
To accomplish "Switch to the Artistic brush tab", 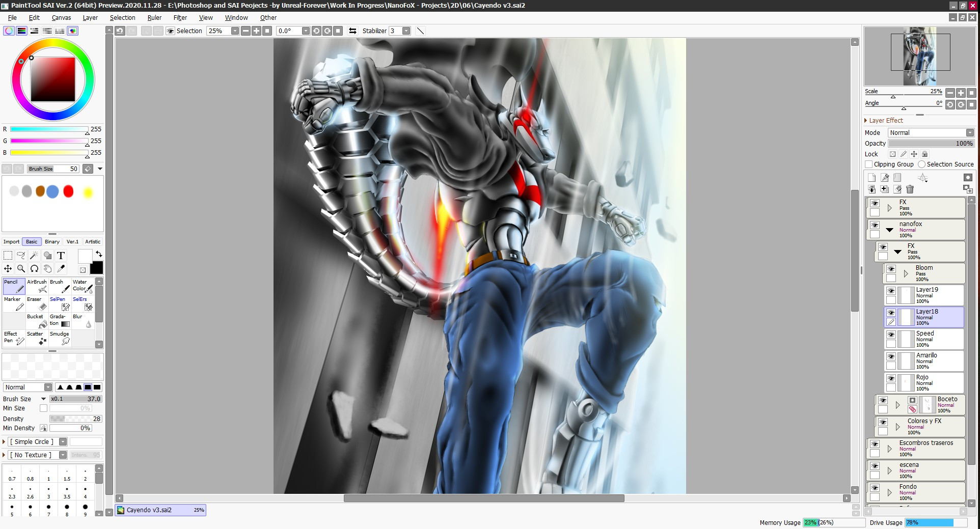I will [x=93, y=242].
